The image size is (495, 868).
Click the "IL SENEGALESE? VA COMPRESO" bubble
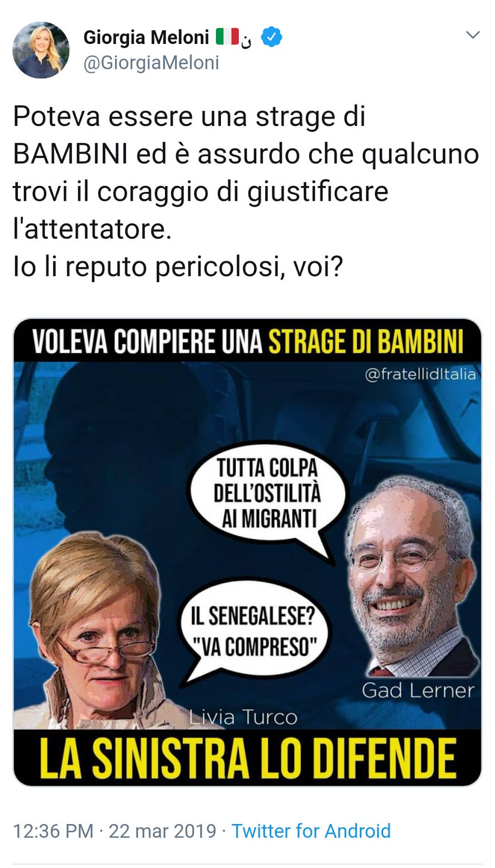click(253, 631)
